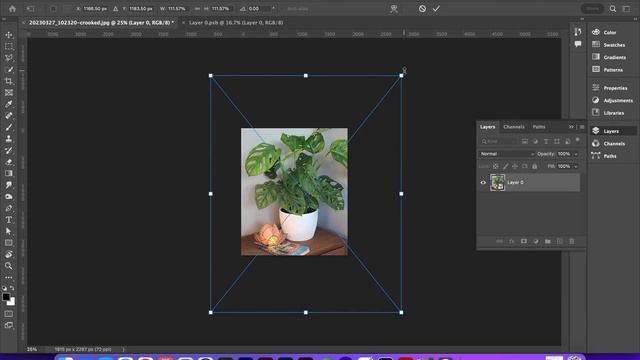This screenshot has height=360, width=640.
Task: Select the Clone Stamp tool
Action: (9, 139)
